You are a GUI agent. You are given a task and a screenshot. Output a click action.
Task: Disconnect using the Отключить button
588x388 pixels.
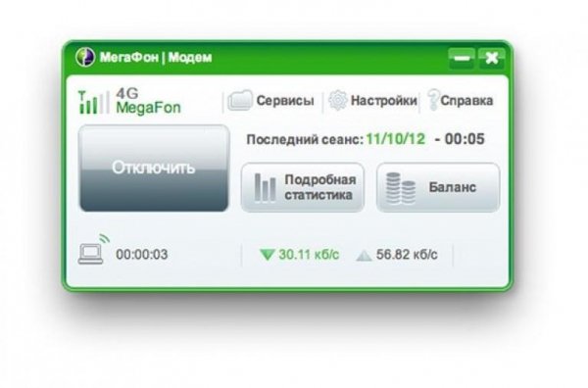click(154, 169)
